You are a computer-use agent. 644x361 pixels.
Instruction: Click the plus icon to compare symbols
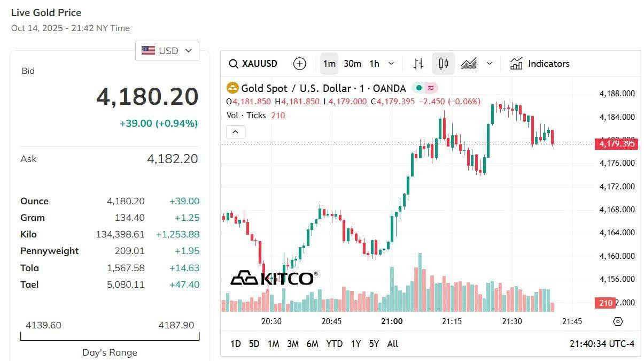[300, 64]
